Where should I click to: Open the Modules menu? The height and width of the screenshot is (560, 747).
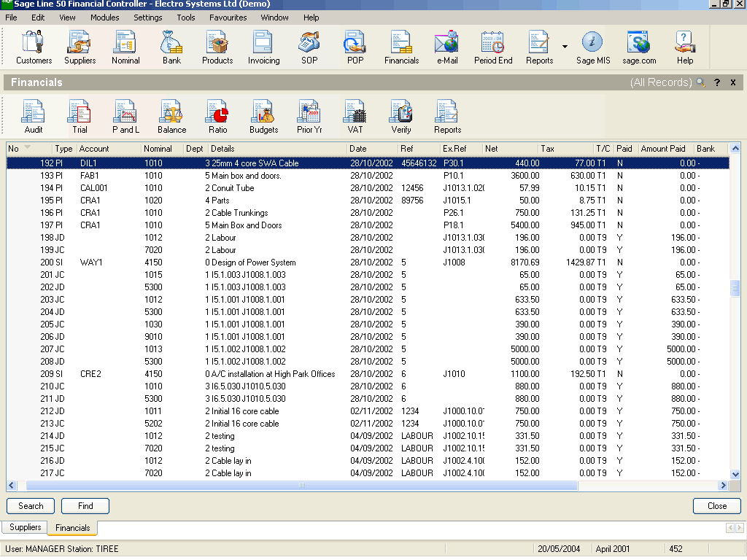(x=105, y=17)
